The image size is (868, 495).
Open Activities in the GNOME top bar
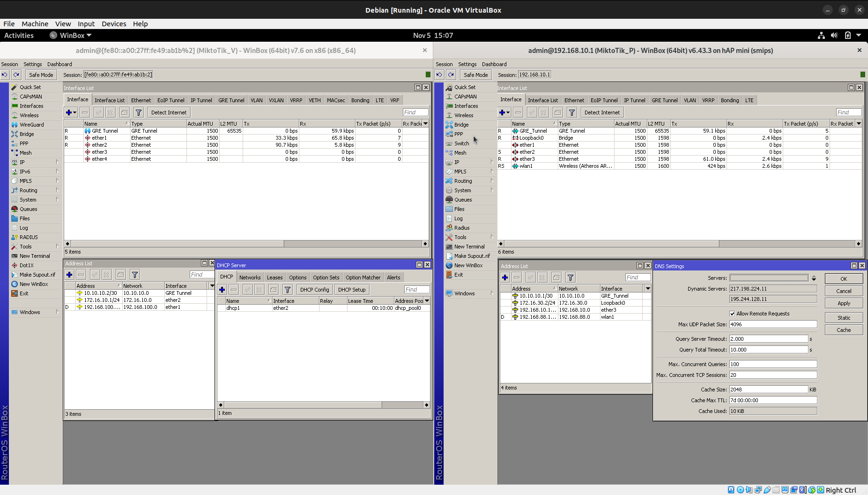click(x=19, y=35)
